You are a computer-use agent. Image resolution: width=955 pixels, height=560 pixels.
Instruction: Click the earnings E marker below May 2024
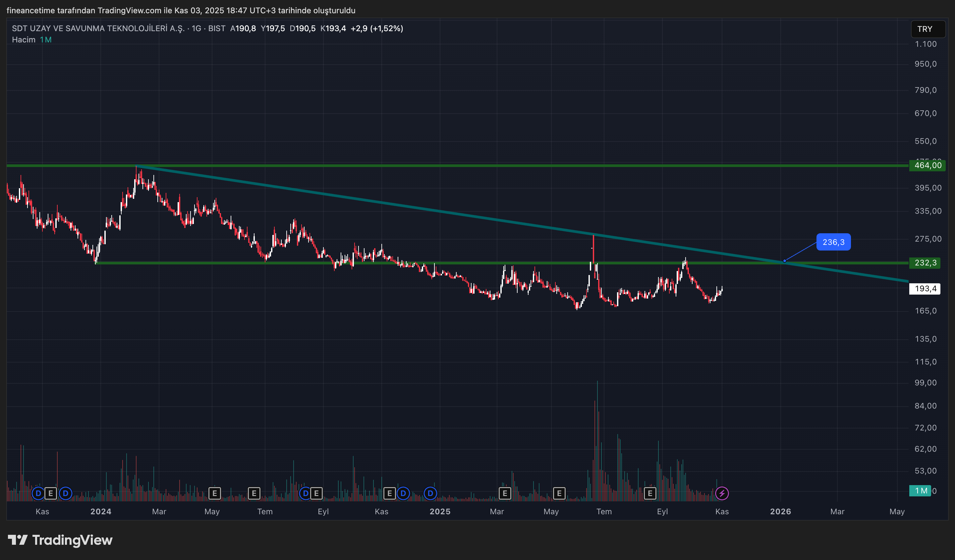pos(214,493)
